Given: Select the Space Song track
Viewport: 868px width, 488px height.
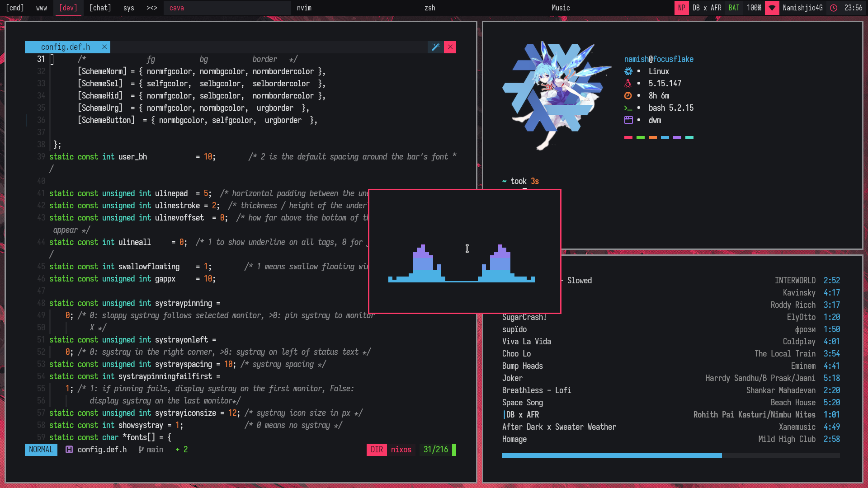Looking at the screenshot, I should [x=671, y=403].
